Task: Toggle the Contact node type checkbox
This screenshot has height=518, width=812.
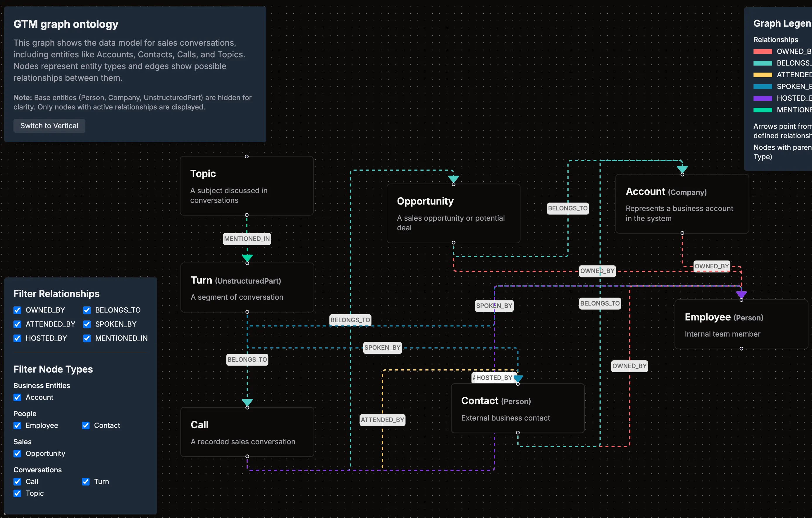Action: 86,425
